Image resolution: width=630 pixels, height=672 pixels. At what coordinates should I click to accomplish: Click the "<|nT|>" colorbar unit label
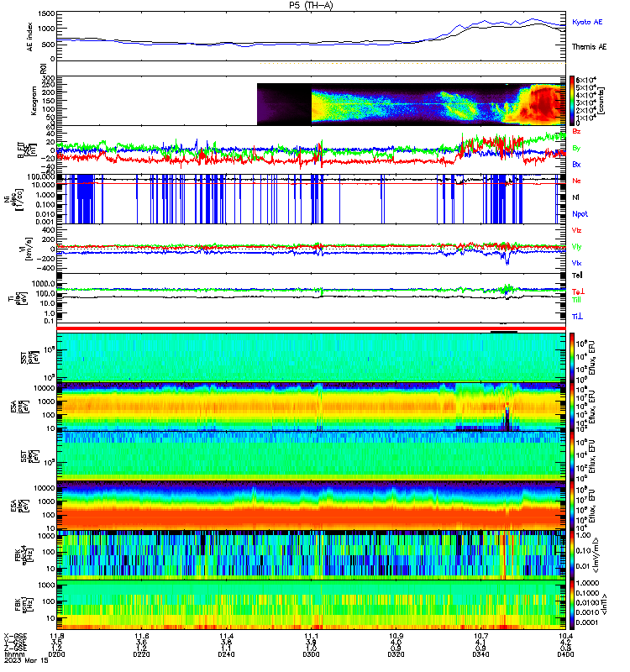pyautogui.click(x=604, y=604)
